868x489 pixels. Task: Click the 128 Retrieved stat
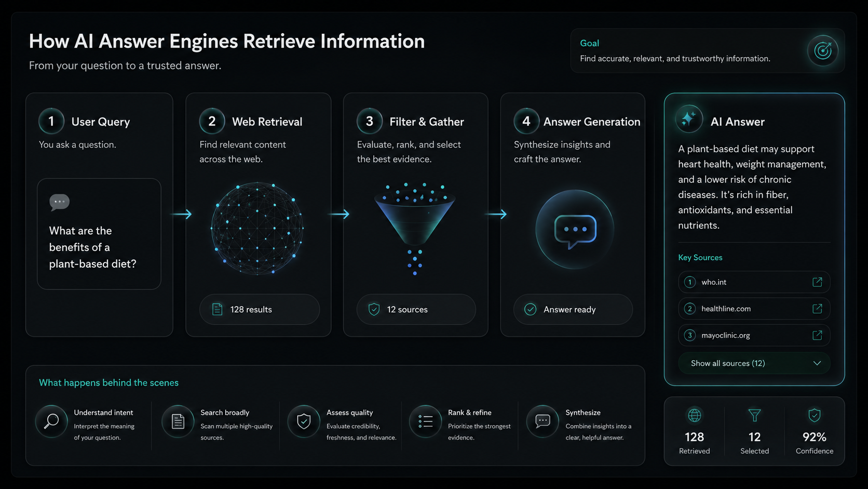(694, 443)
